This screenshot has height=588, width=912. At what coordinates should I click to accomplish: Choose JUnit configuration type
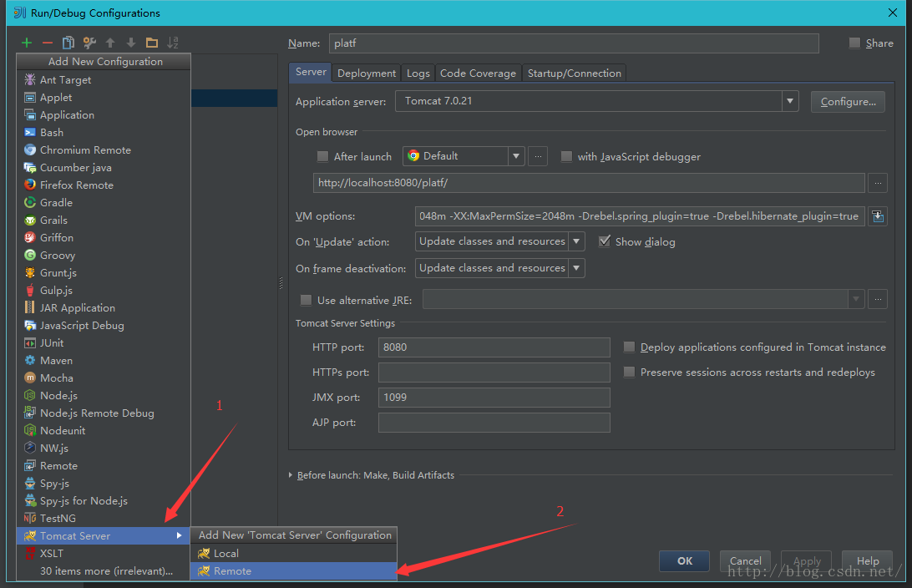click(104, 342)
